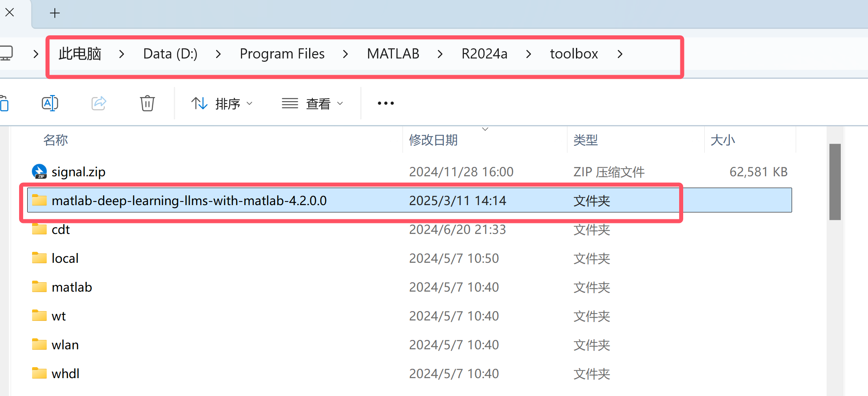Screen dimensions: 868x396
Task: Navigate to Program Files in breadcrumb
Action: click(x=282, y=54)
